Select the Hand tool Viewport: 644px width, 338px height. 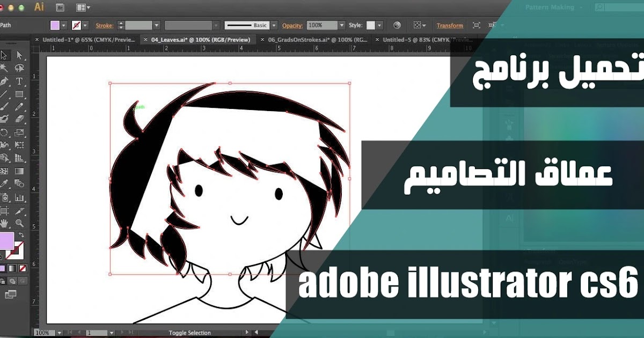click(4, 223)
